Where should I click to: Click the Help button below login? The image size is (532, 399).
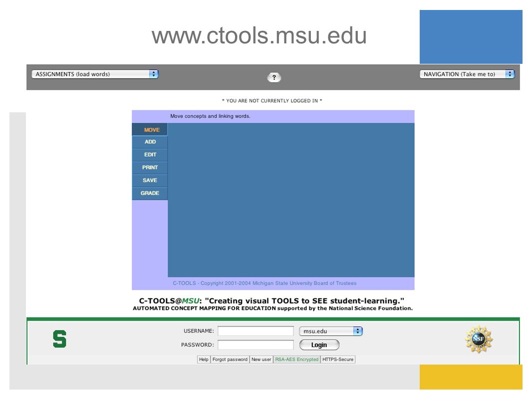click(204, 359)
